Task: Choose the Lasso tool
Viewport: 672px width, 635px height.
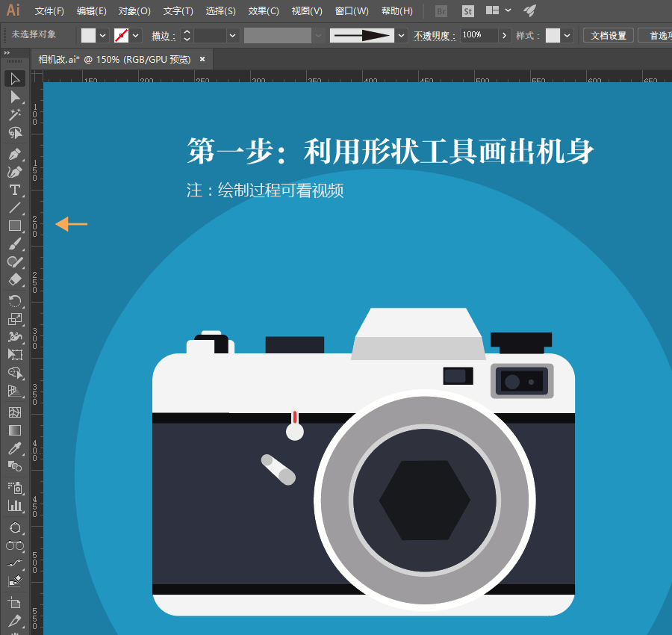Action: (x=15, y=132)
